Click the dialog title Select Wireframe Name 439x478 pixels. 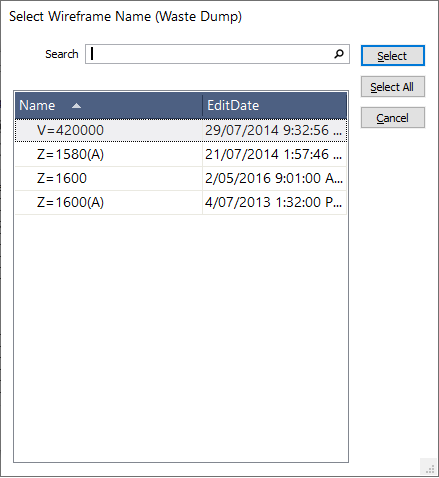click(x=125, y=16)
